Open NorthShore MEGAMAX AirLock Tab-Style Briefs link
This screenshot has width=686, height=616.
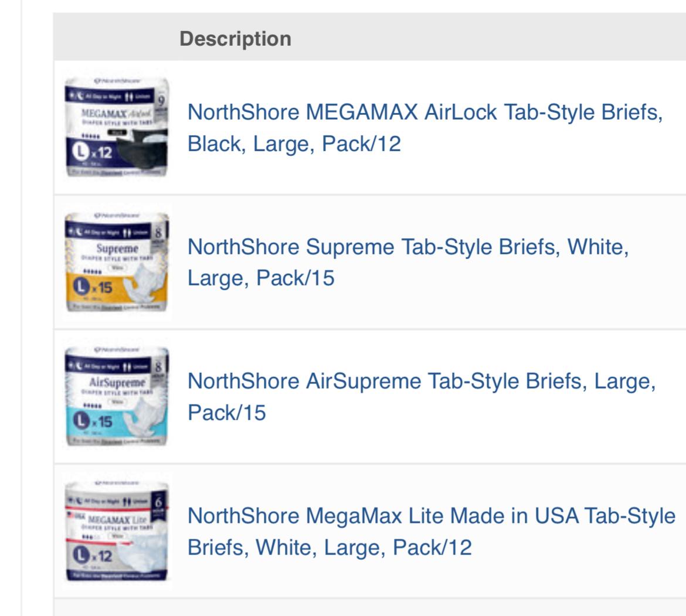coord(425,128)
